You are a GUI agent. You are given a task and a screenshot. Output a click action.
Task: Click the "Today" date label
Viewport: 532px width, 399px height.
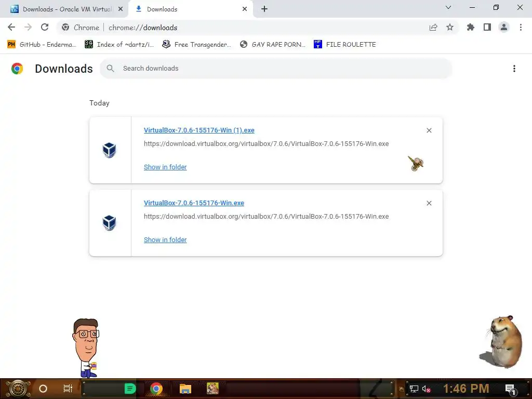click(99, 103)
